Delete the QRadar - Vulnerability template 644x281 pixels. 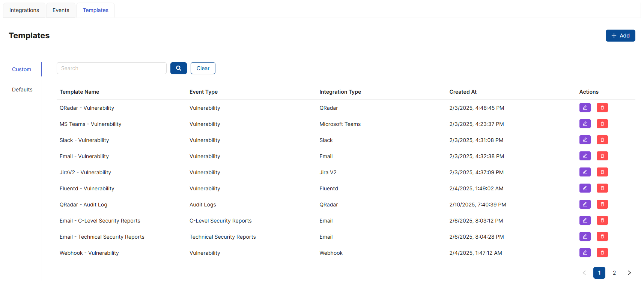point(602,108)
